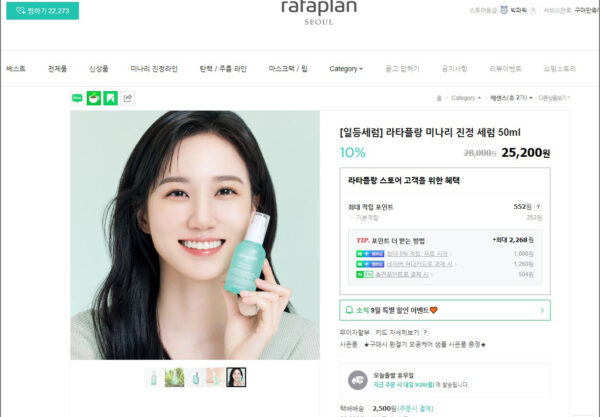Click the green Naver Talk chat icon
The image size is (600, 417).
coord(77,98)
